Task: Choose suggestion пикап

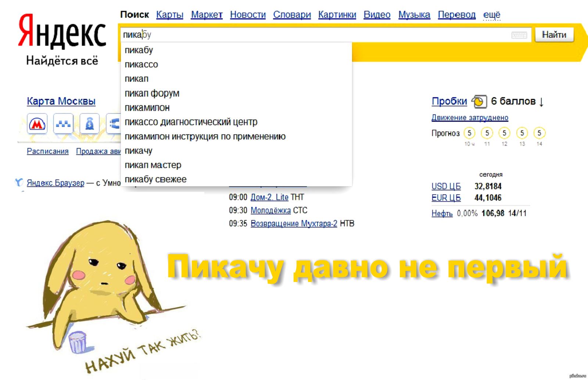Action: point(236,79)
